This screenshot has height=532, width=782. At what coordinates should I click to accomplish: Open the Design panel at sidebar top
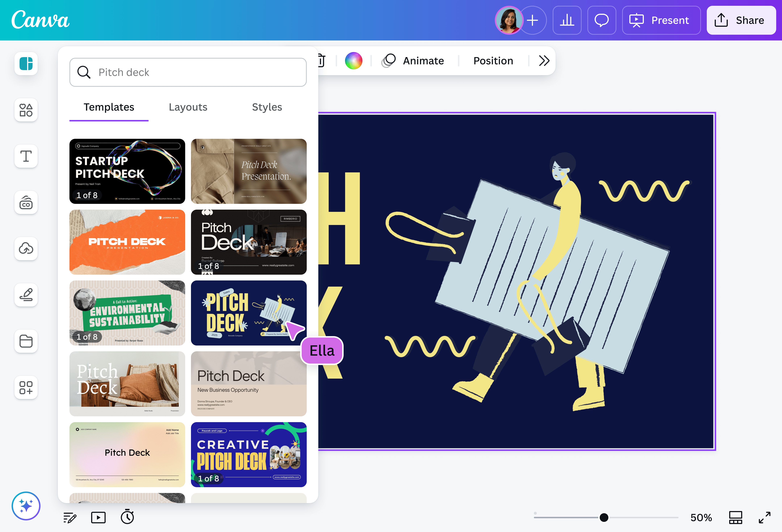[x=26, y=64]
